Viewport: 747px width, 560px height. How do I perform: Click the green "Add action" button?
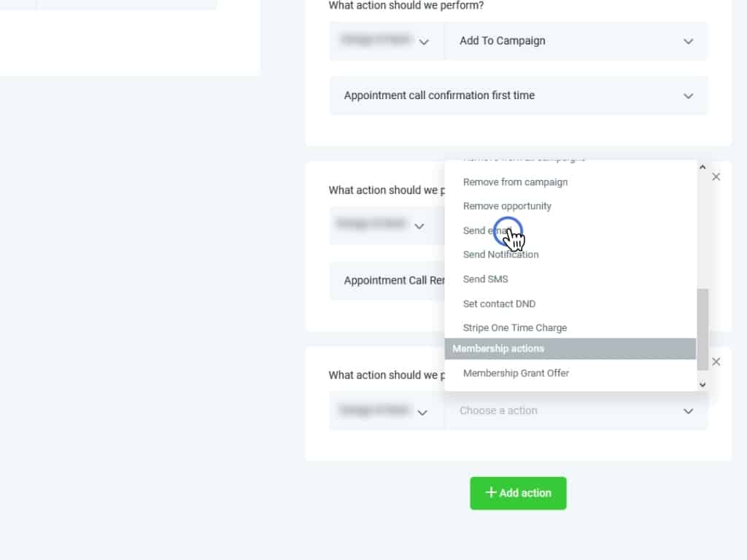click(x=518, y=493)
